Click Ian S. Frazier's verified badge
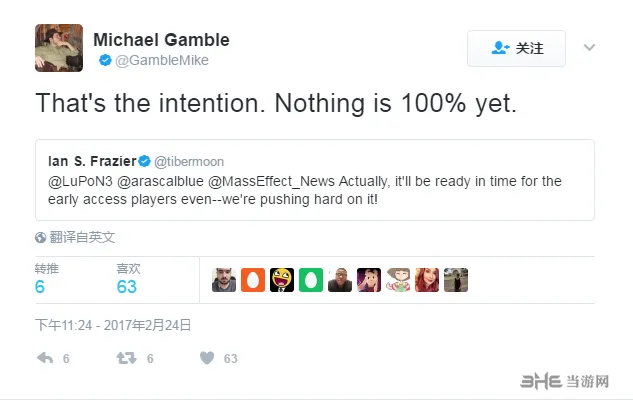633x400 pixels. click(145, 161)
